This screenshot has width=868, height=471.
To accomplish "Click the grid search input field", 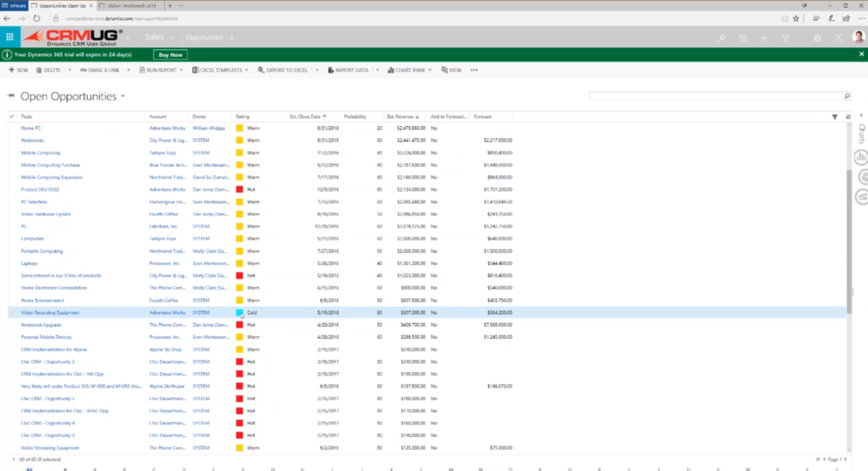I will pyautogui.click(x=716, y=96).
